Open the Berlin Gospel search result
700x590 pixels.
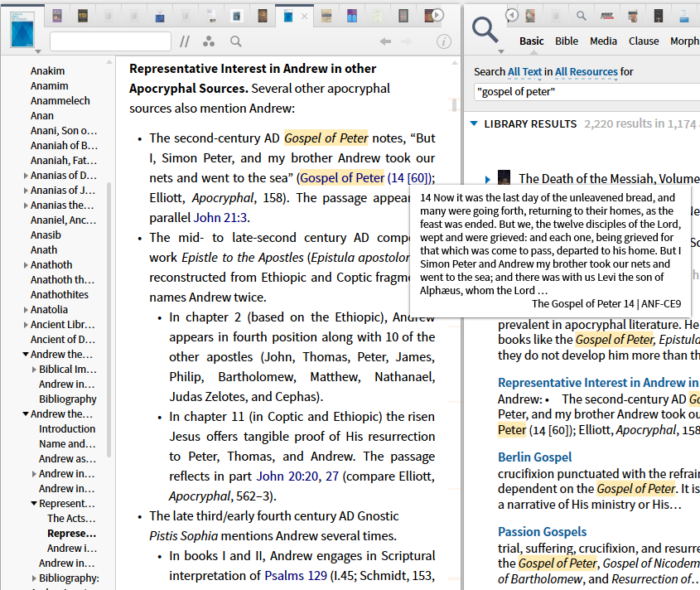pos(534,457)
